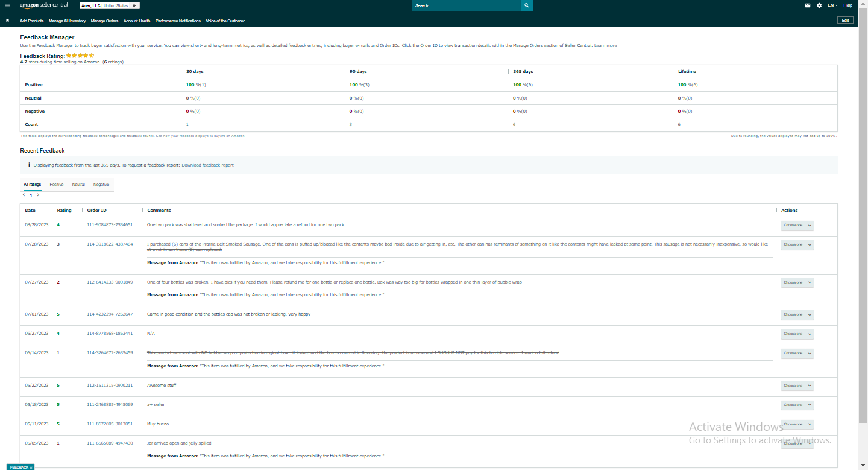868x470 pixels.
Task: Open Choose one dropdown for 05/22/2023 feedback
Action: 797,386
